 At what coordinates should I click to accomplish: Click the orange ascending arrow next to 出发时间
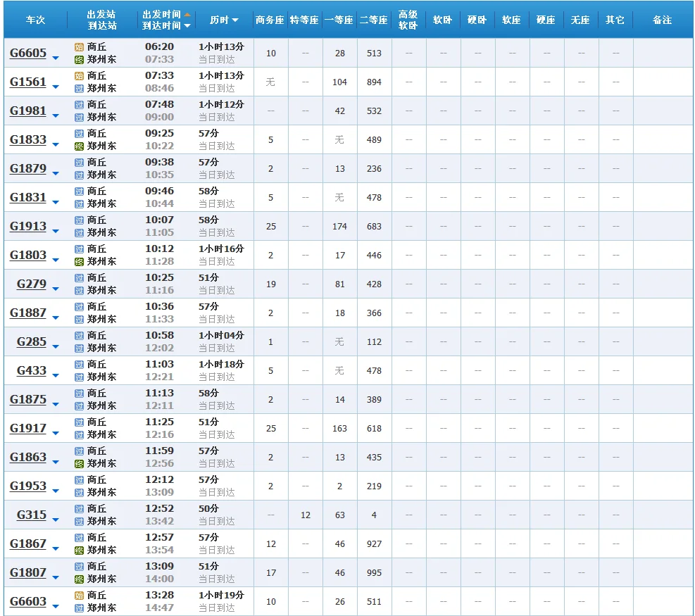[x=187, y=14]
